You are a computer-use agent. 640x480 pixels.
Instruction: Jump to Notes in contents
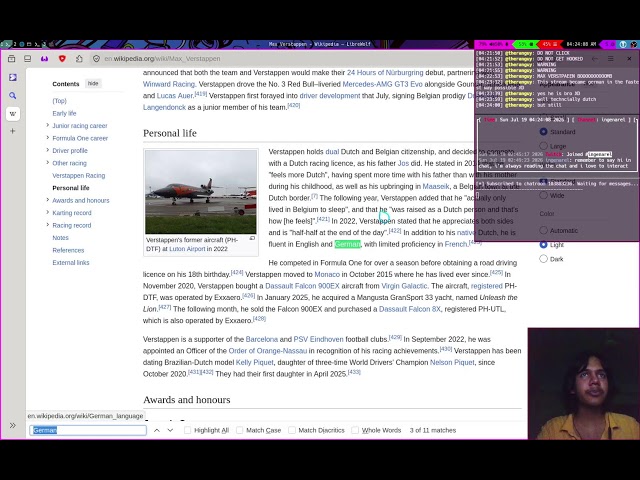[x=60, y=238]
